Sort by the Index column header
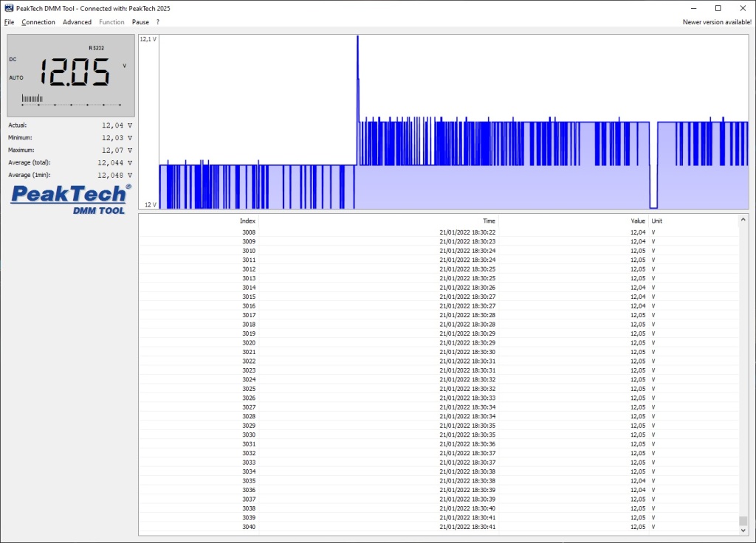The image size is (756, 543). [247, 221]
